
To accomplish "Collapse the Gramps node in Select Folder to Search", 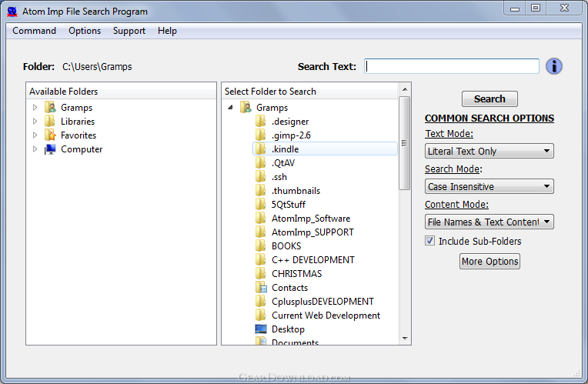I will pos(230,108).
